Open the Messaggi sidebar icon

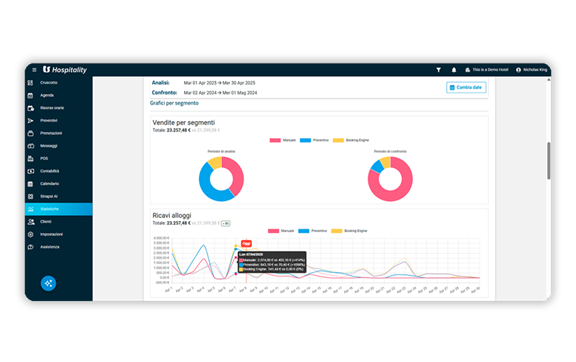coord(30,146)
